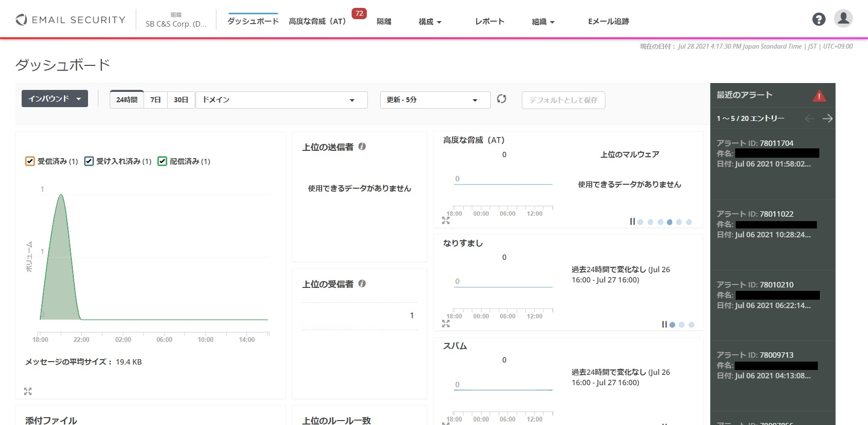868x425 pixels.
Task: Click info icon beside 上位の受信者
Action: [362, 283]
